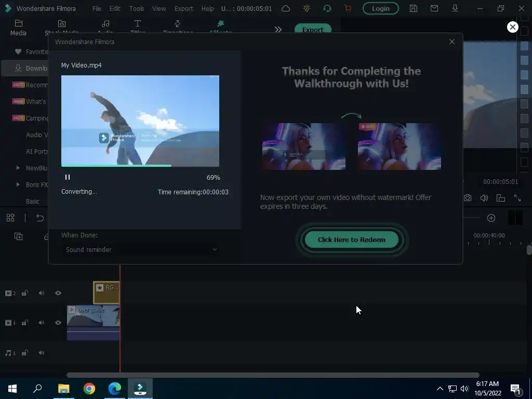
Task: Click the export progress bar
Action: 140,166
